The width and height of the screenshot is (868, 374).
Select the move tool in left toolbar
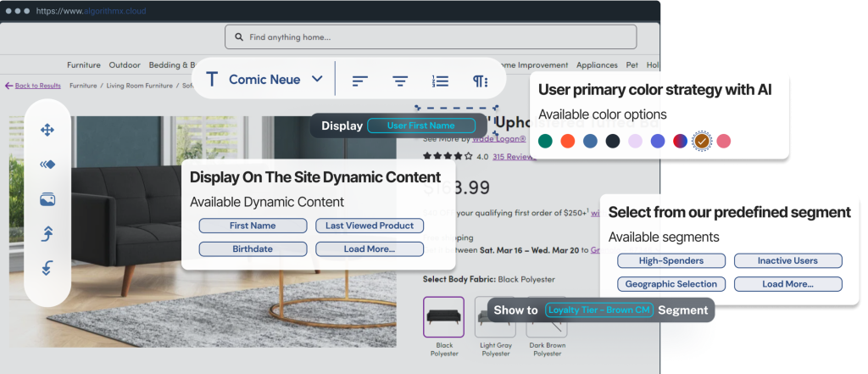click(47, 130)
